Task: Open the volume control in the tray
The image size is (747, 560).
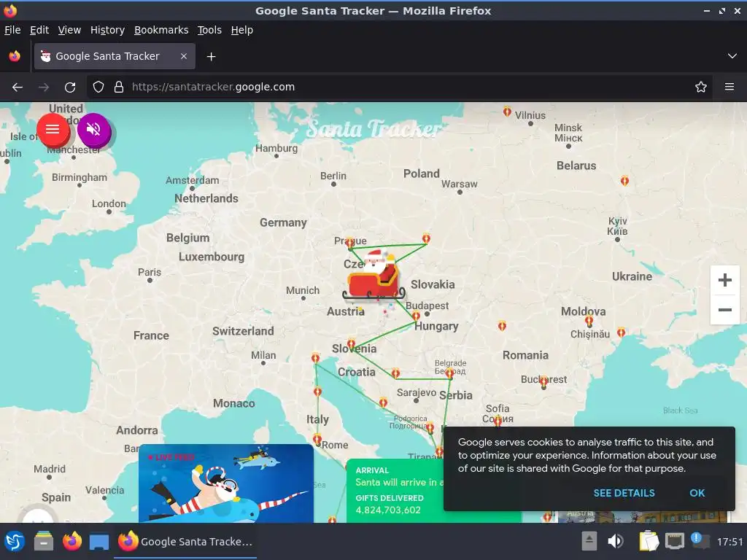Action: coord(616,542)
